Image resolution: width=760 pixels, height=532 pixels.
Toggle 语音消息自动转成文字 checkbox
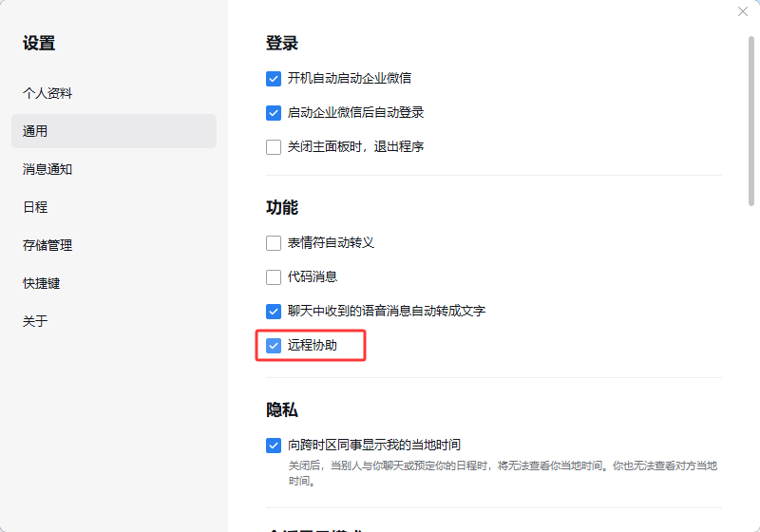pos(274,311)
